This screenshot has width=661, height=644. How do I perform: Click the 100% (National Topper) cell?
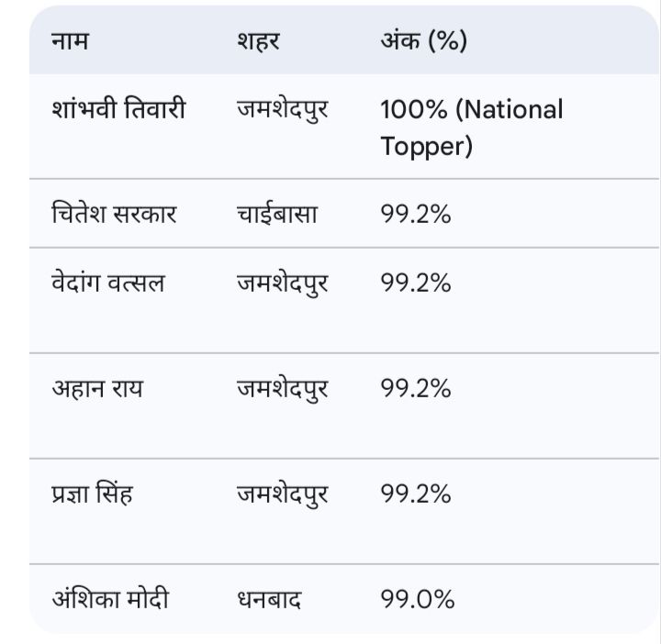pyautogui.click(x=472, y=128)
